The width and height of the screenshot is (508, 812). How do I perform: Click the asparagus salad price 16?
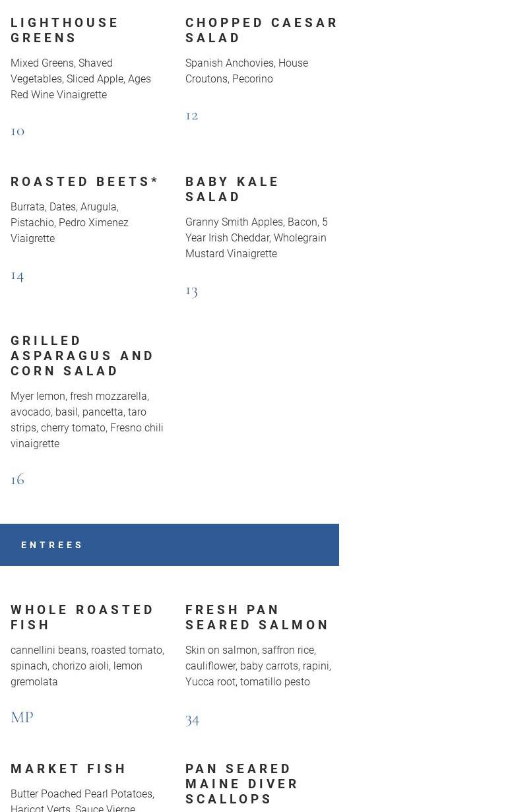click(18, 478)
